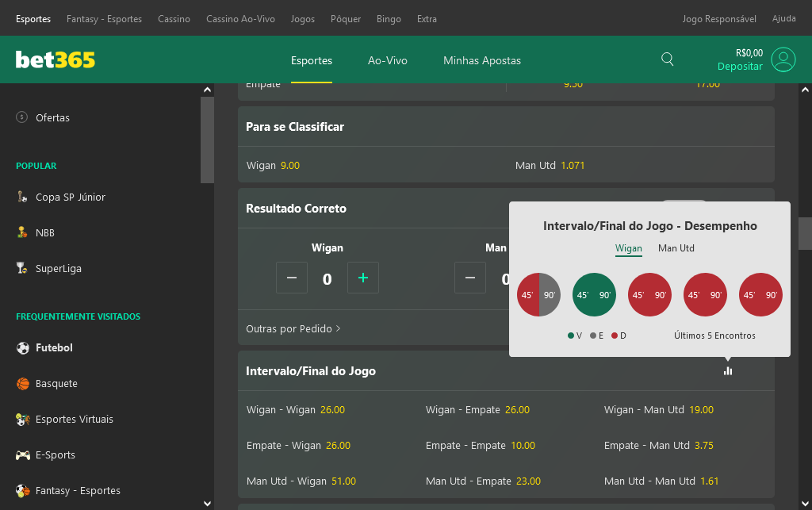Viewport: 812px width, 510px height.
Task: Switch to Man Utd tab in Desempenho popup
Action: (x=676, y=248)
